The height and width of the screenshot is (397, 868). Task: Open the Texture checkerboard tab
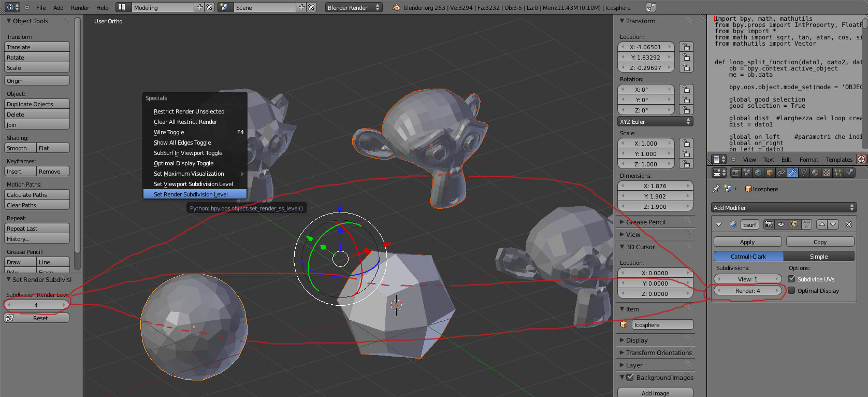[827, 173]
